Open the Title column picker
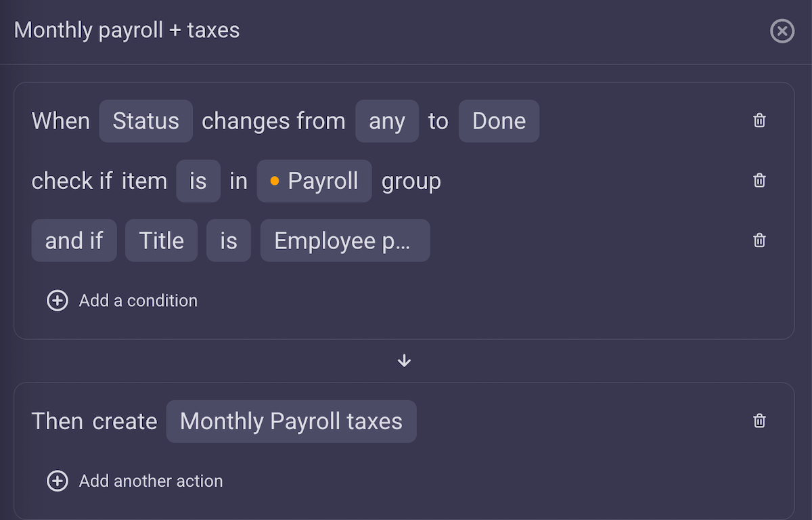The height and width of the screenshot is (520, 812). coord(161,240)
